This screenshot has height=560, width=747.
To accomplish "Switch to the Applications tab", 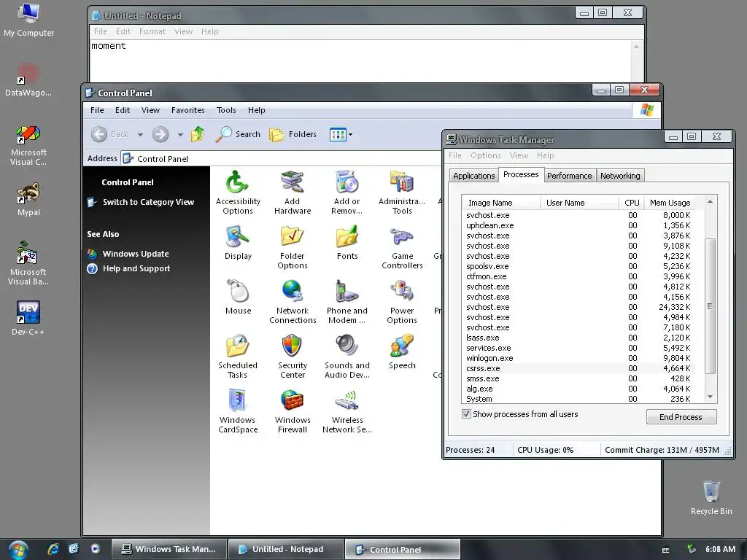I will click(x=474, y=176).
